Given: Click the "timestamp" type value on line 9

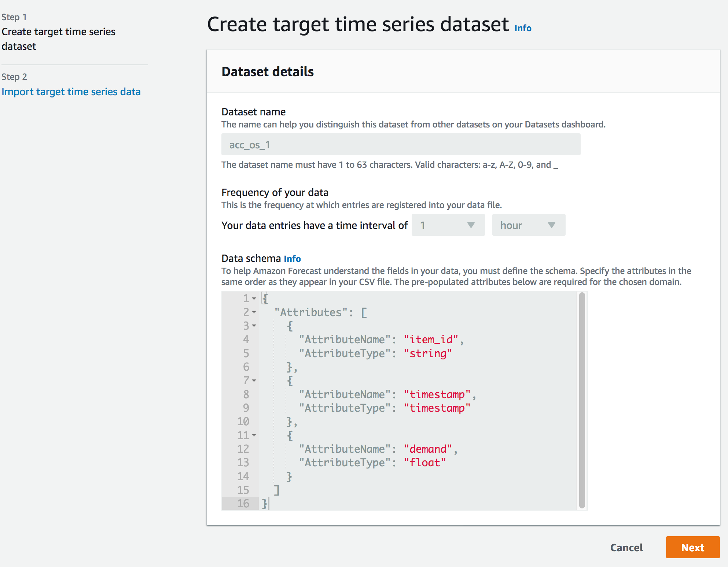Looking at the screenshot, I should coord(437,408).
